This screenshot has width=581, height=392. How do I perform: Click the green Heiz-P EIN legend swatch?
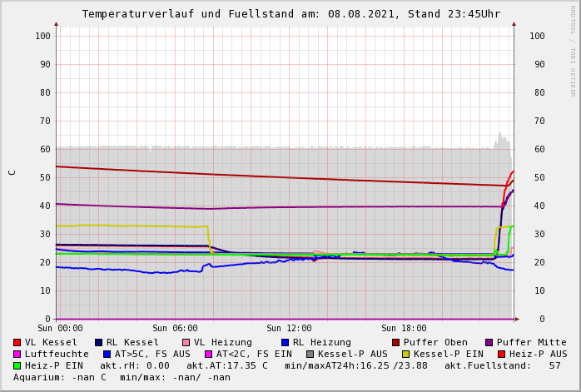tap(17, 365)
